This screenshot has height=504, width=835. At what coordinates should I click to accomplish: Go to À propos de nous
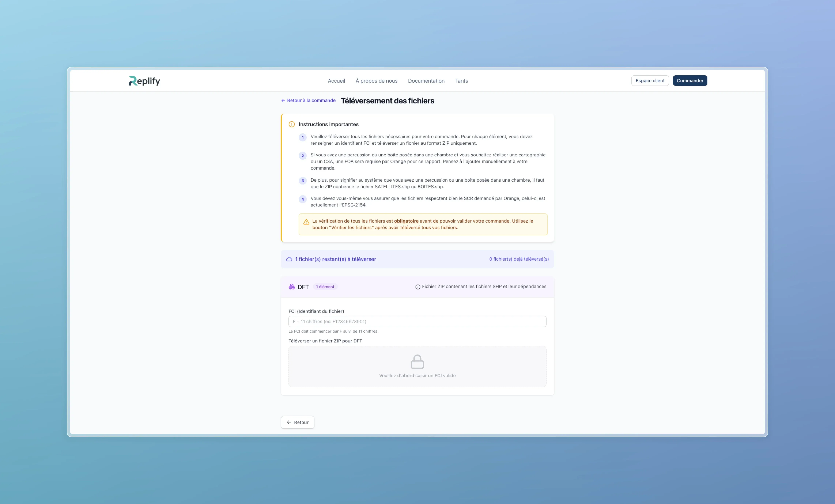click(376, 81)
